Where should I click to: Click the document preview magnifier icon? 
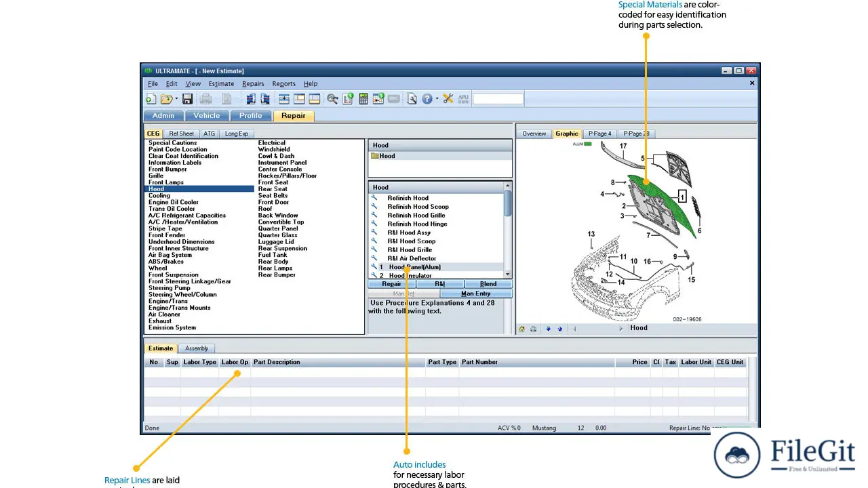411,99
